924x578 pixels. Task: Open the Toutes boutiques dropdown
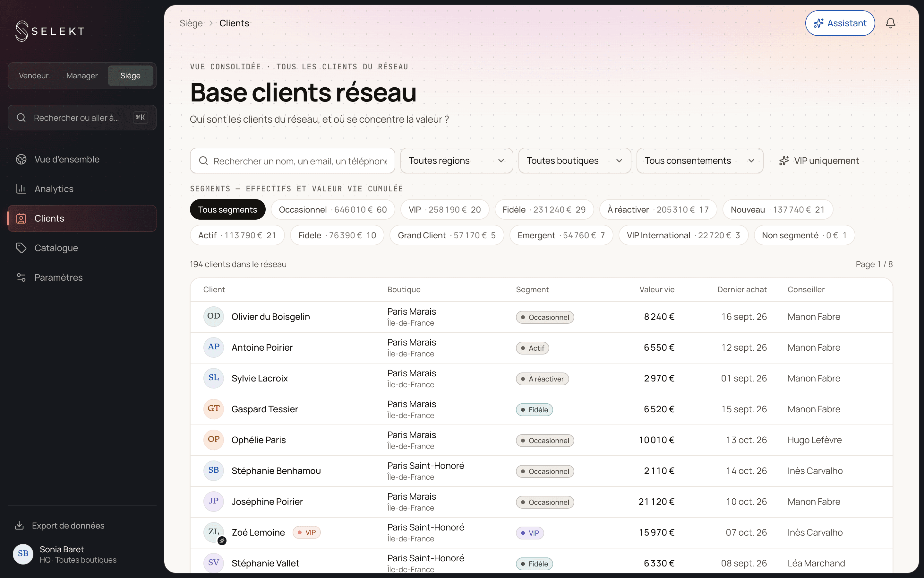pos(575,161)
